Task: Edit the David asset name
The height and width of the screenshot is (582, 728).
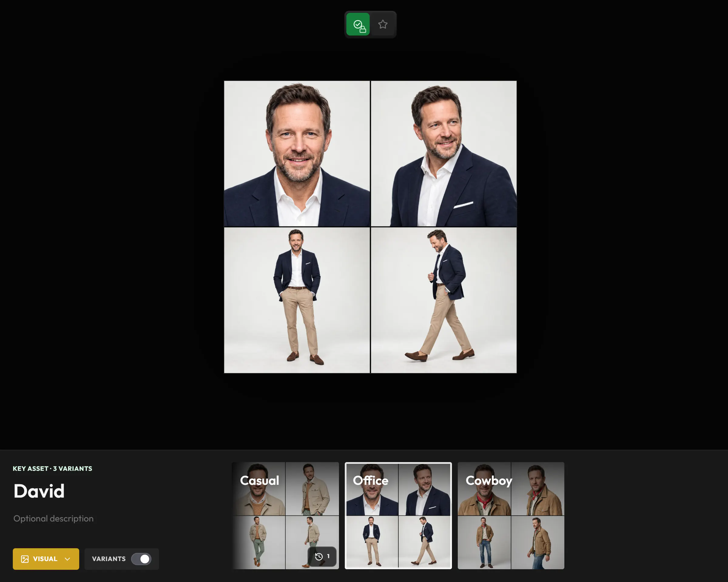Action: (39, 491)
